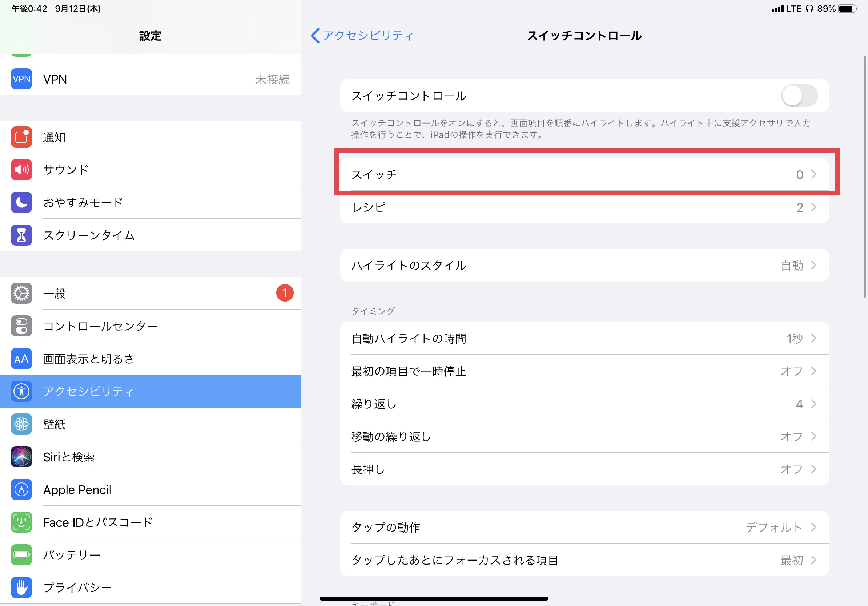Open the Siriと検索 icon
Viewport: 868px width, 606px height.
[21, 457]
